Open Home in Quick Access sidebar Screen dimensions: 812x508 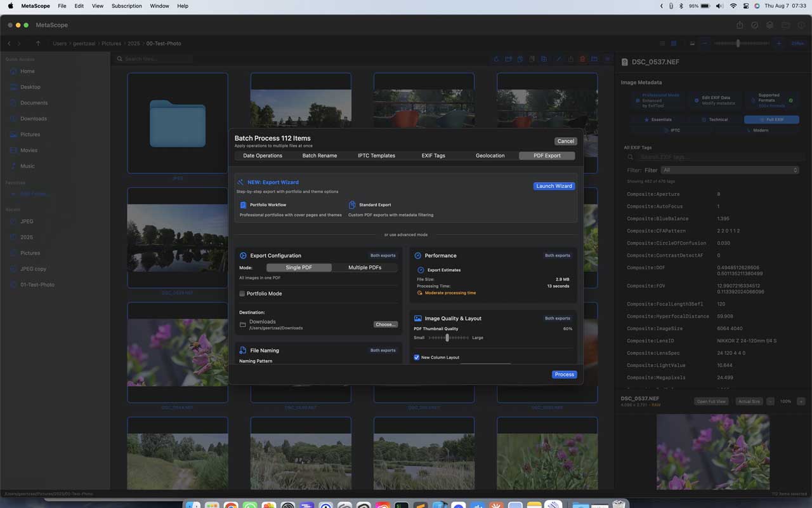click(27, 71)
